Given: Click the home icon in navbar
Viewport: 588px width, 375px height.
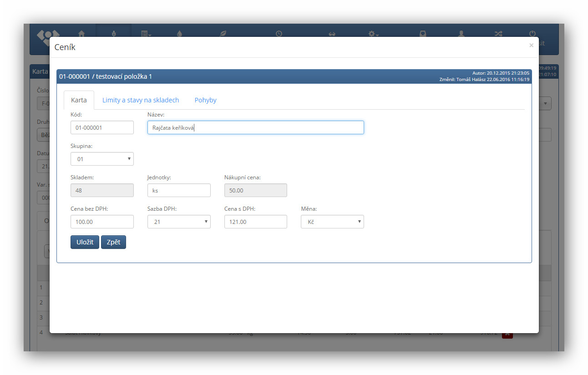Looking at the screenshot, I should tap(81, 34).
